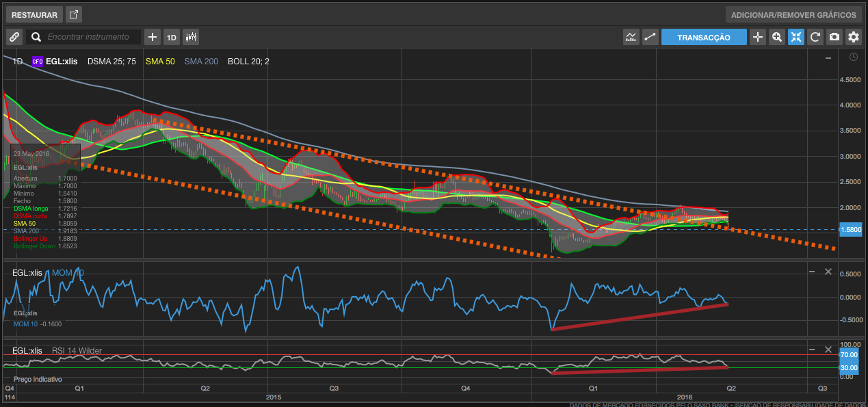Open the chart type candlestick icon

[191, 37]
